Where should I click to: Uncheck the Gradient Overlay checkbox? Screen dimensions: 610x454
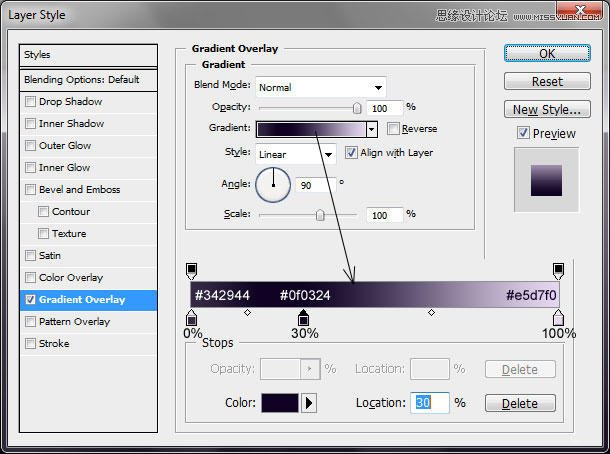click(x=30, y=300)
